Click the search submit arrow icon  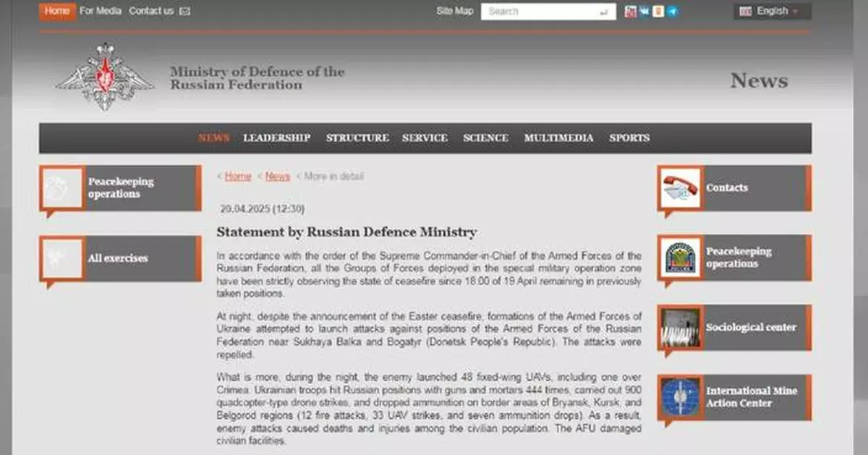click(604, 12)
